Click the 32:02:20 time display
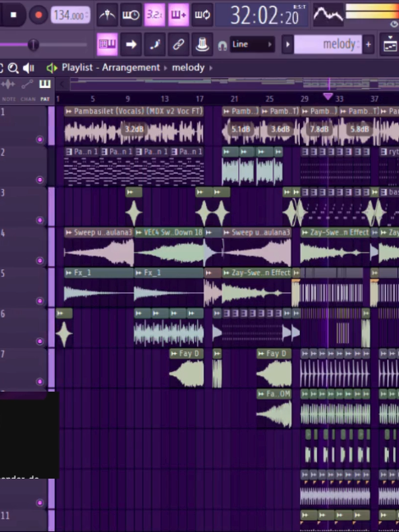 click(x=262, y=16)
